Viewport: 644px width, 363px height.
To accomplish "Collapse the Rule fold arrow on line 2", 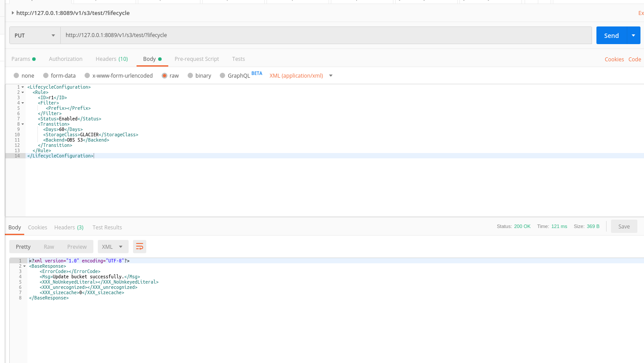I will tap(22, 92).
